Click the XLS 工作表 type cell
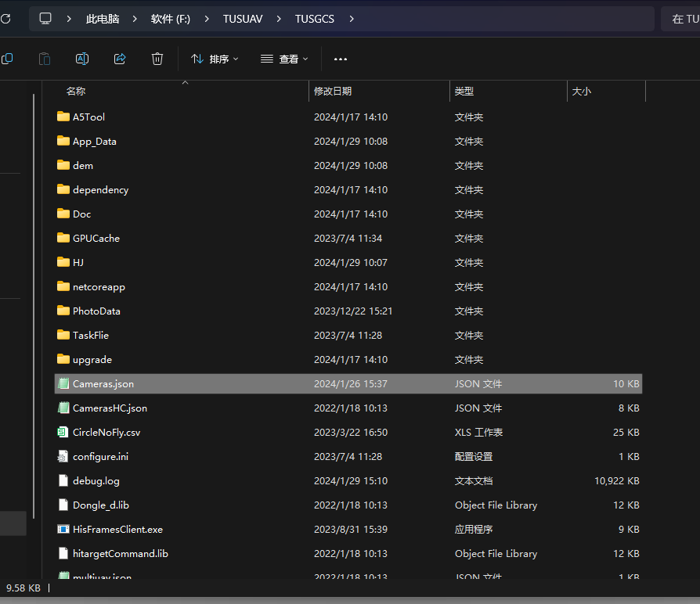This screenshot has width=700, height=604. tap(478, 432)
